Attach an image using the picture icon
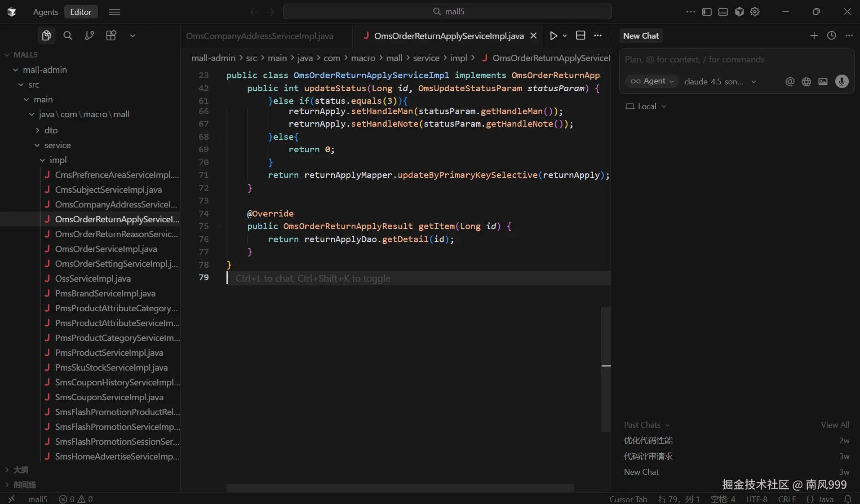Screen dimensions: 860x504 pos(823,81)
